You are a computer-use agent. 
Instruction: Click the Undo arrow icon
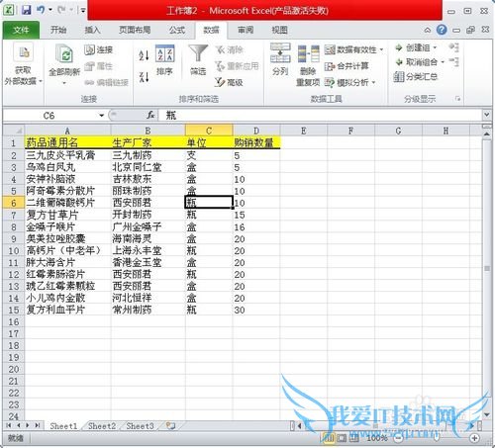(x=41, y=10)
